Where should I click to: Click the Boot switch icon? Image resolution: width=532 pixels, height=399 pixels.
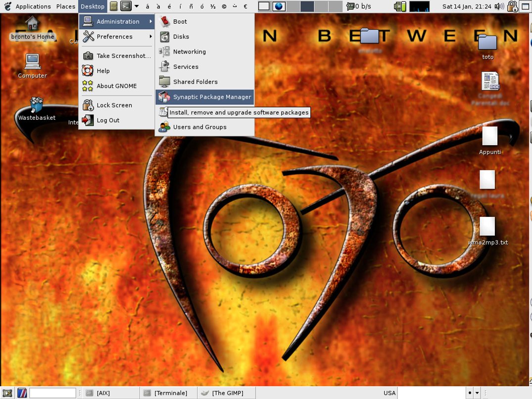(x=165, y=21)
